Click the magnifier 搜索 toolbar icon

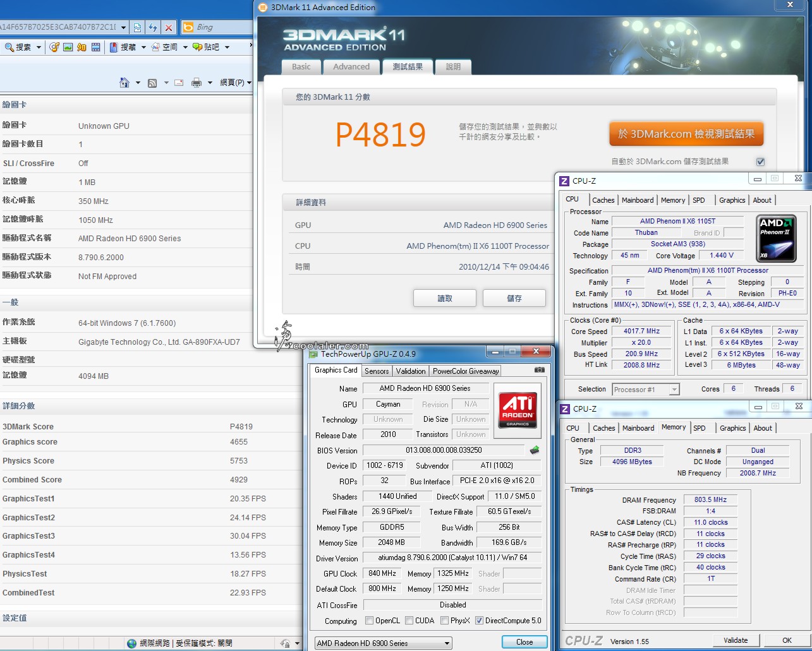click(9, 47)
